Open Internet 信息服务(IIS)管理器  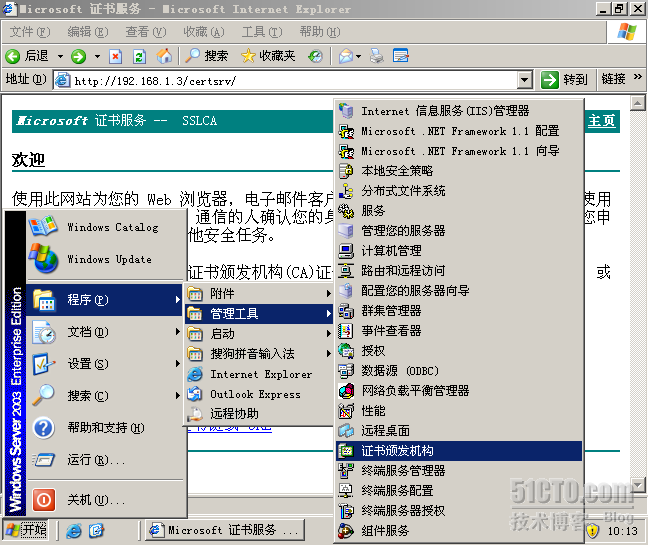point(459,111)
